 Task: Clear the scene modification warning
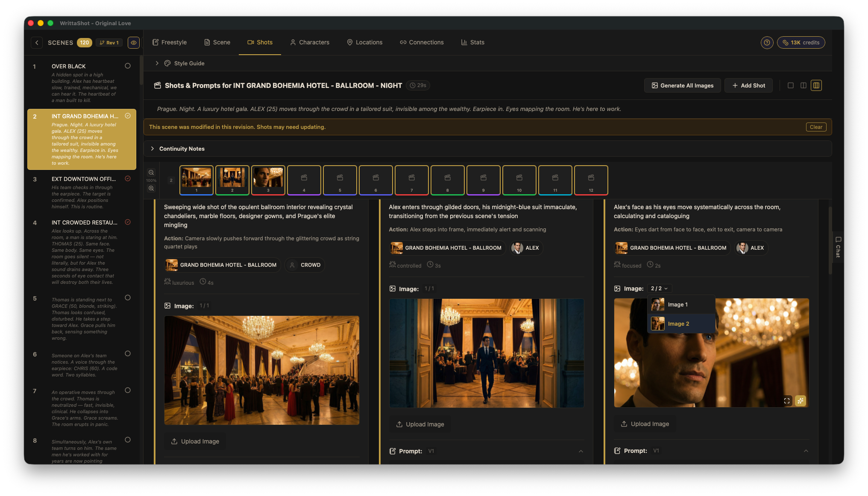816,127
